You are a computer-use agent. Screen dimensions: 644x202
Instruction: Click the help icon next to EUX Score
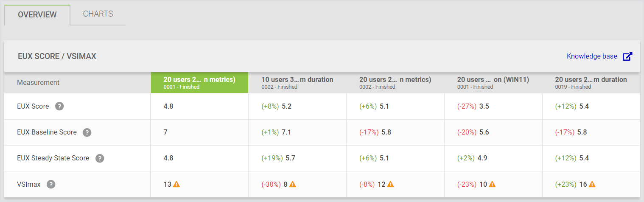[60, 106]
